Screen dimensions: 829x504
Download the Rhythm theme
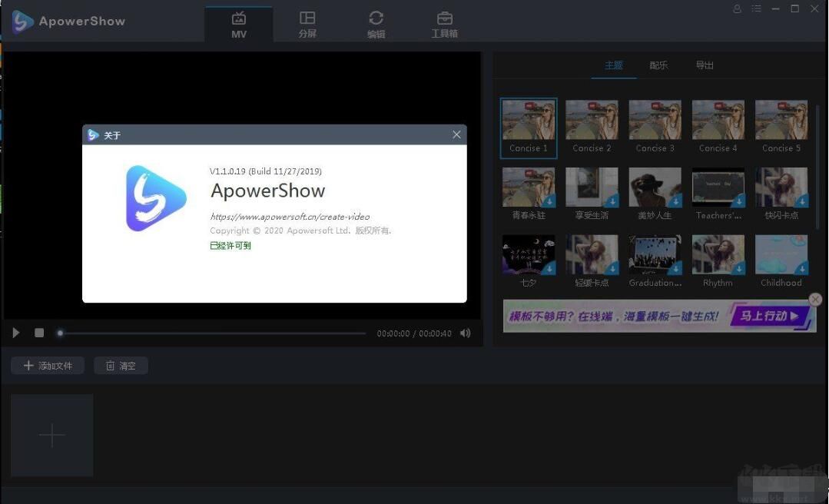(738, 267)
